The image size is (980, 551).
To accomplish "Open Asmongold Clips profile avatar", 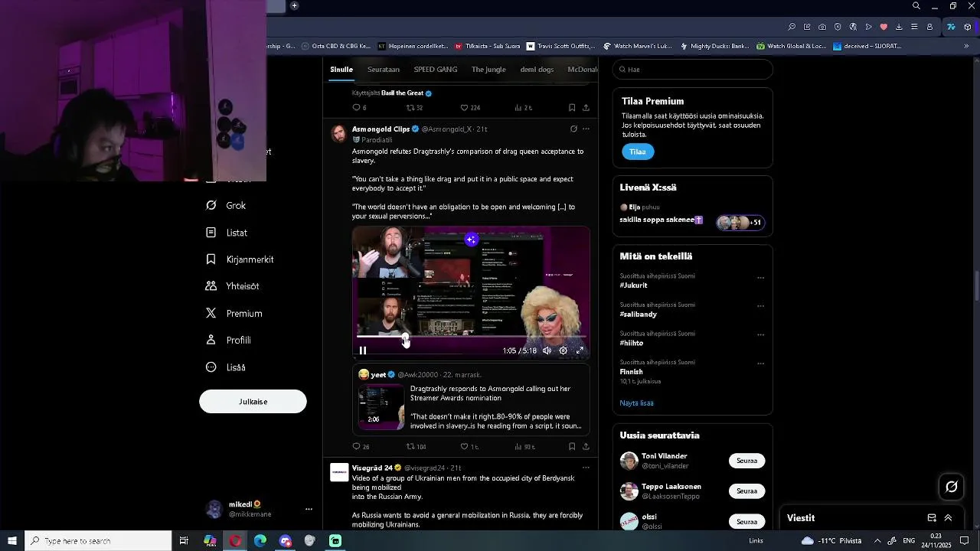I will tap(339, 133).
